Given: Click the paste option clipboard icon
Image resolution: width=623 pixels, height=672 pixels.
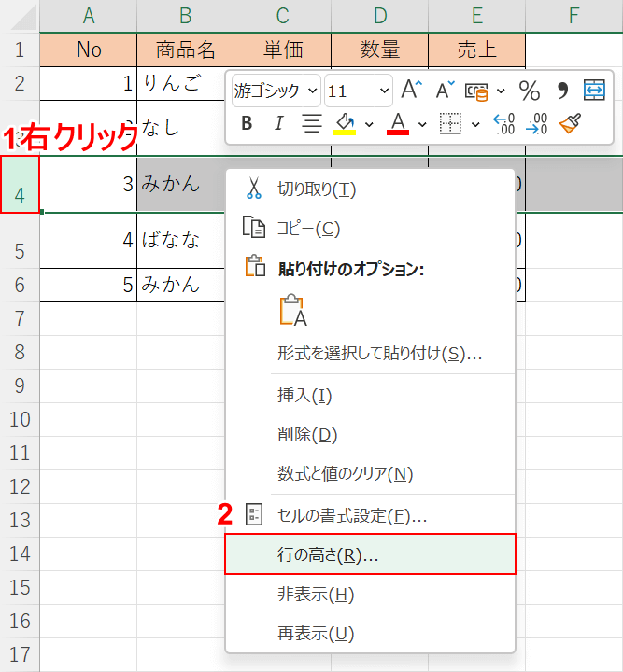Looking at the screenshot, I should tap(292, 312).
